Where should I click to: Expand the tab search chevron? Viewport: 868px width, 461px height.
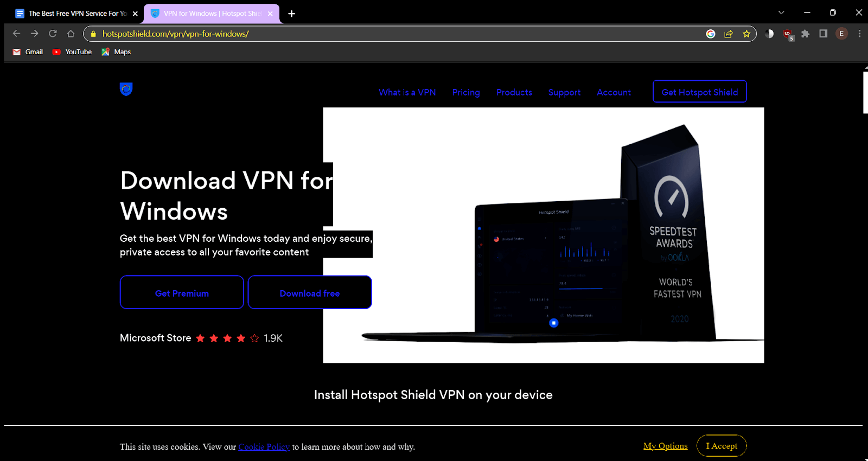pos(781,12)
